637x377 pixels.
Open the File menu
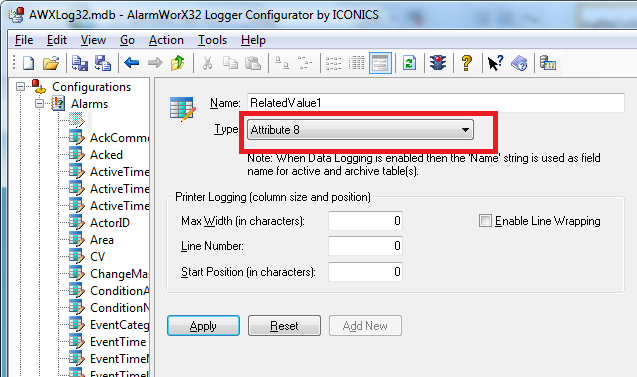(24, 40)
